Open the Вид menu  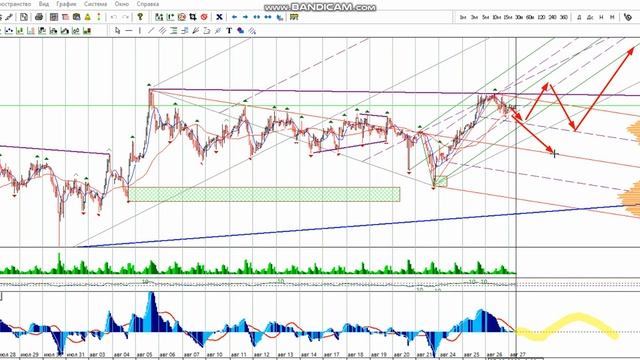coord(44,4)
